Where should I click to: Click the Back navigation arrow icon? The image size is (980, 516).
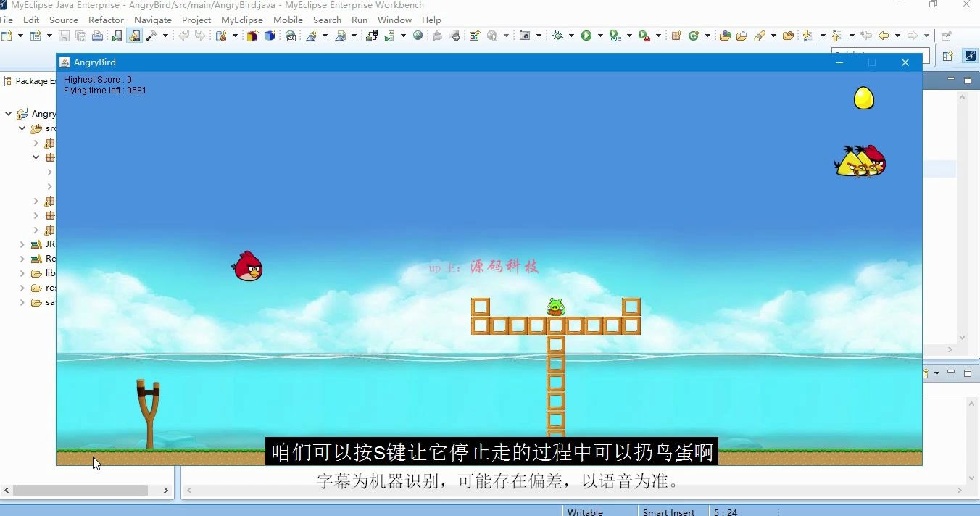tap(883, 35)
